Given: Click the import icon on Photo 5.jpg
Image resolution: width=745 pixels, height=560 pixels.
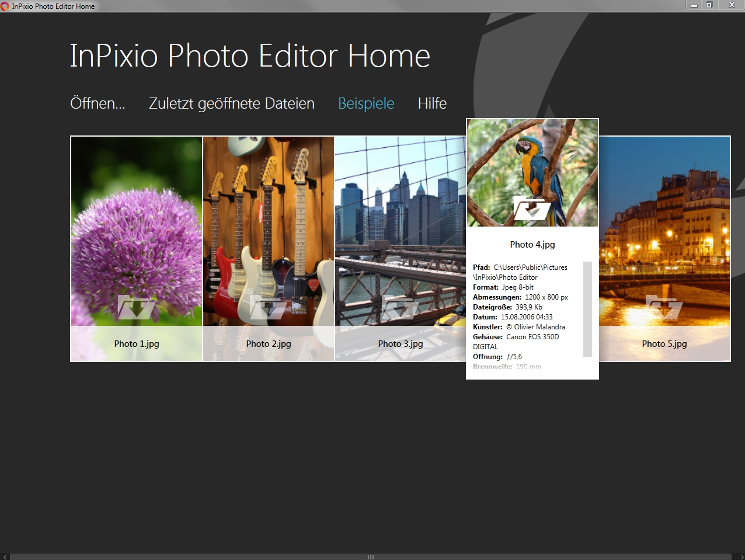Looking at the screenshot, I should pos(663,307).
